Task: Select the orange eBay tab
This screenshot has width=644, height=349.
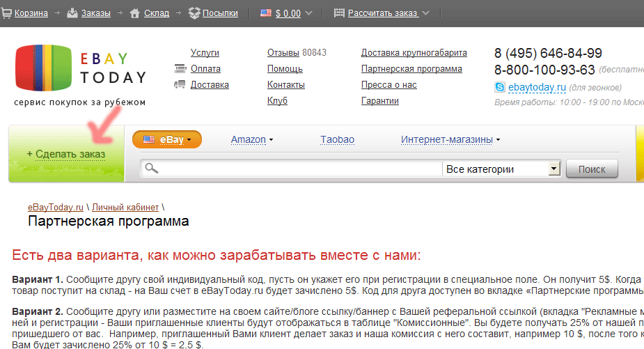Action: pyautogui.click(x=167, y=139)
